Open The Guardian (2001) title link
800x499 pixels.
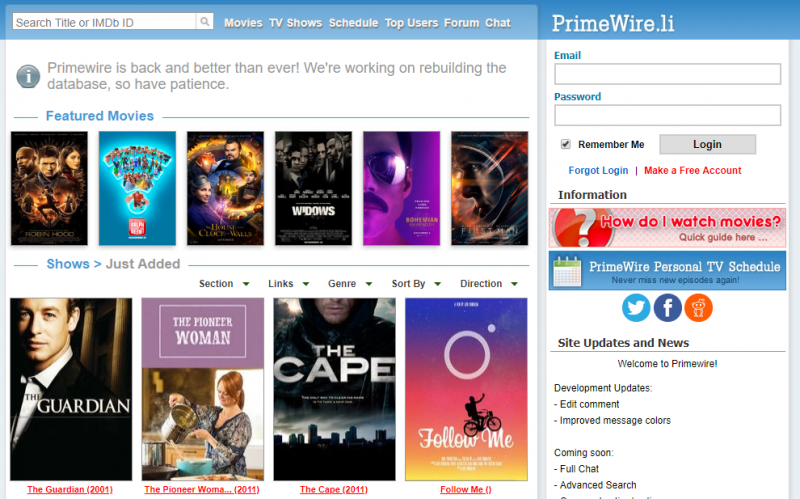click(x=70, y=489)
